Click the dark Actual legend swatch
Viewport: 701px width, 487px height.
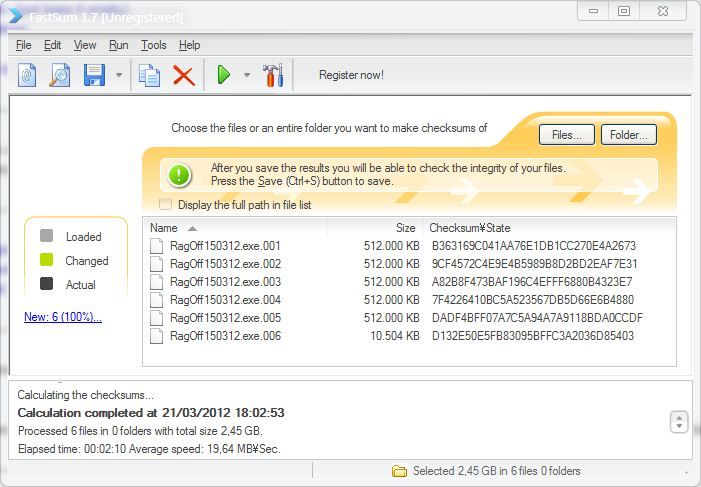pos(46,284)
